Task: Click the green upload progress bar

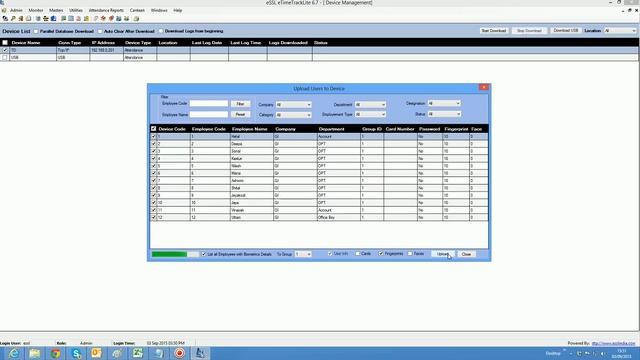Action: (x=175, y=254)
